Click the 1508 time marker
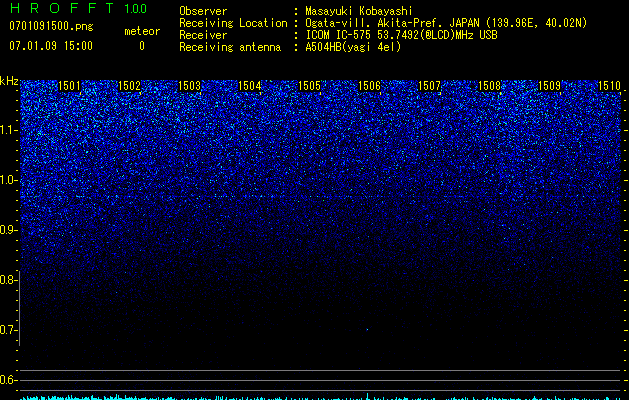The image size is (629, 400). pyautogui.click(x=490, y=86)
